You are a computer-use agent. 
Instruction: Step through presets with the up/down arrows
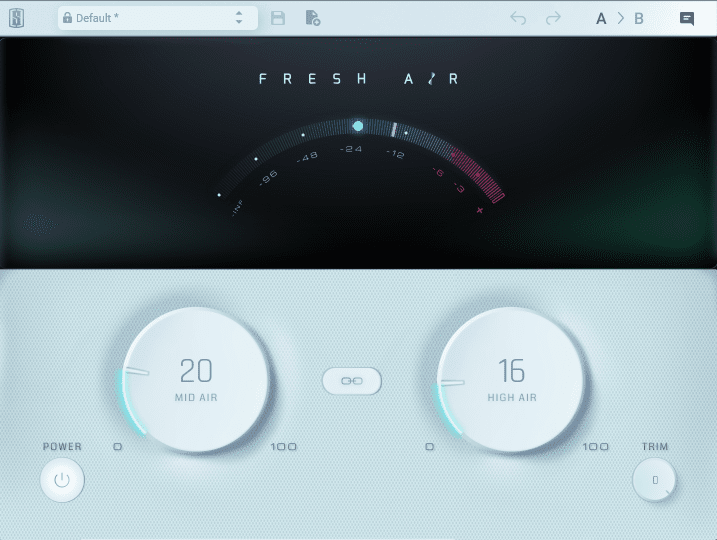pos(239,18)
